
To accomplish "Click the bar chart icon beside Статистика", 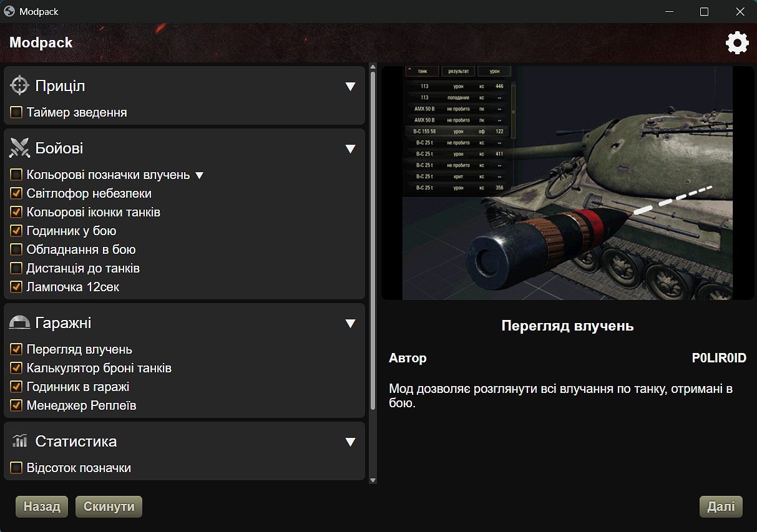I will (x=20, y=442).
